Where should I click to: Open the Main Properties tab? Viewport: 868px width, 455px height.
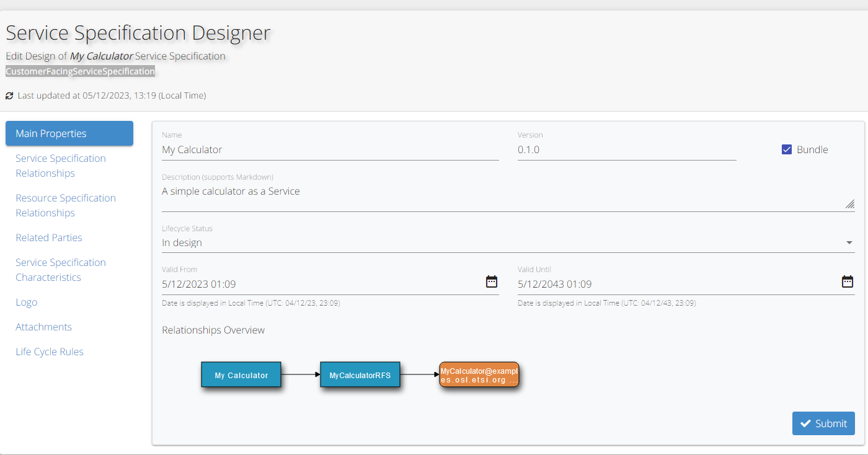tap(69, 133)
